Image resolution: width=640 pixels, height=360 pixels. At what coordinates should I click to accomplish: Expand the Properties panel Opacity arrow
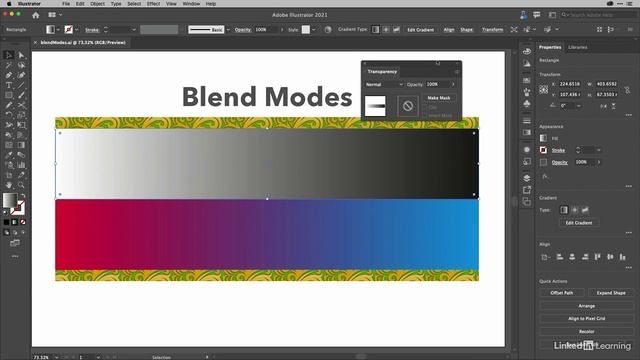(599, 162)
